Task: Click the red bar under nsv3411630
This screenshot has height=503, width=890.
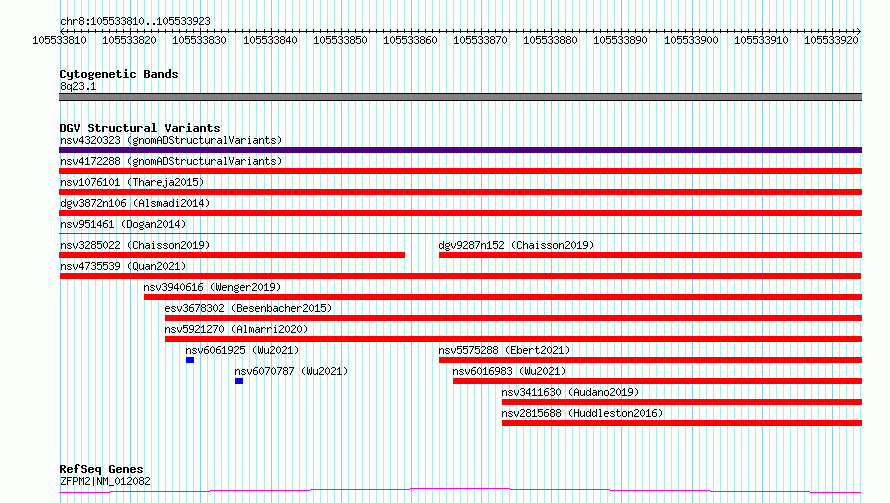Action: pos(682,402)
